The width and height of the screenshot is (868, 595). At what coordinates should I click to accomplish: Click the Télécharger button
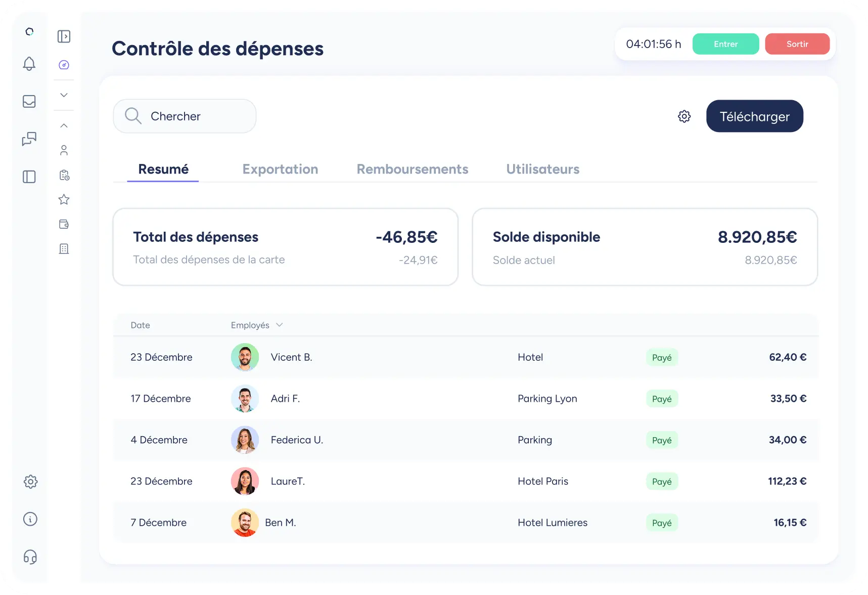[x=754, y=116]
